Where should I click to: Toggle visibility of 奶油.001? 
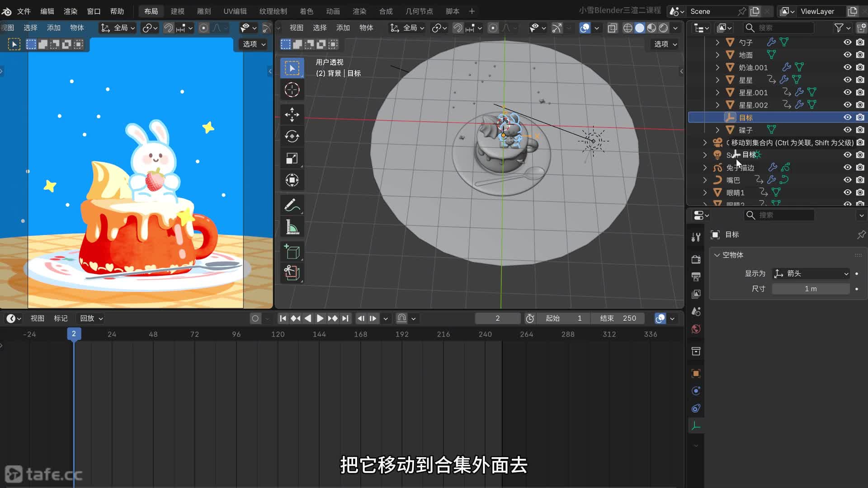[848, 67]
